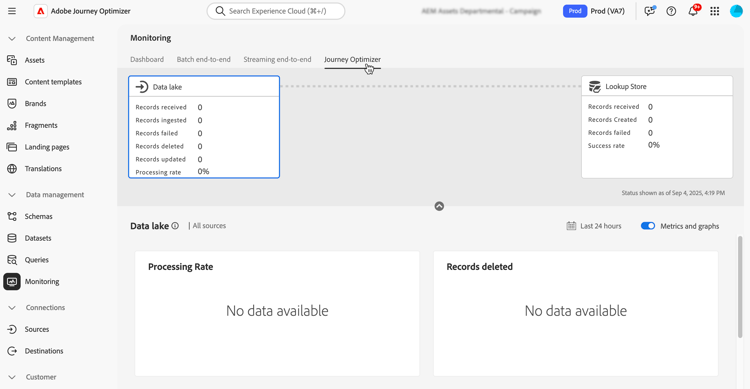Open the help question mark icon

pos(671,11)
